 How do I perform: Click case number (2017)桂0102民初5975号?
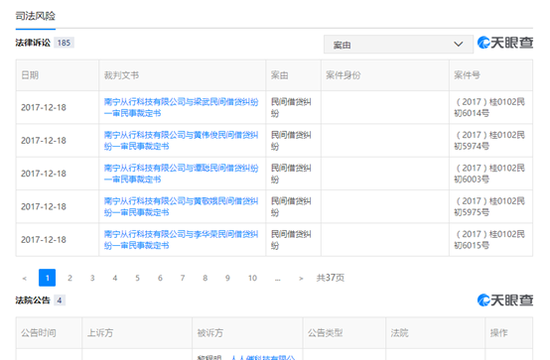[x=490, y=206]
